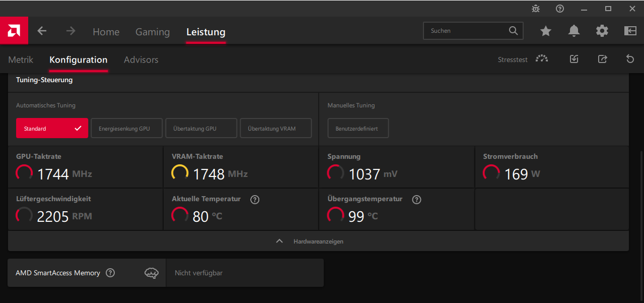Click the 1748 MHz VRAM clock value

pos(221,174)
